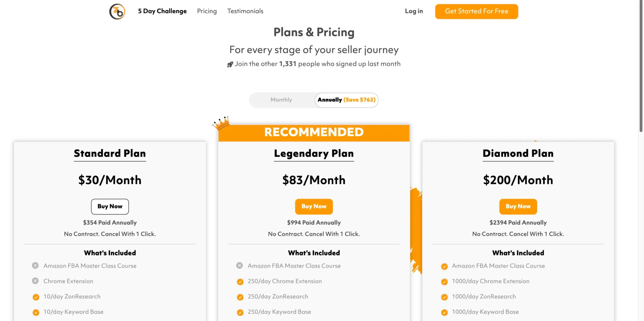Click Buy Now under the Standard Plan
Screen dimensions: 644x321
110,206
